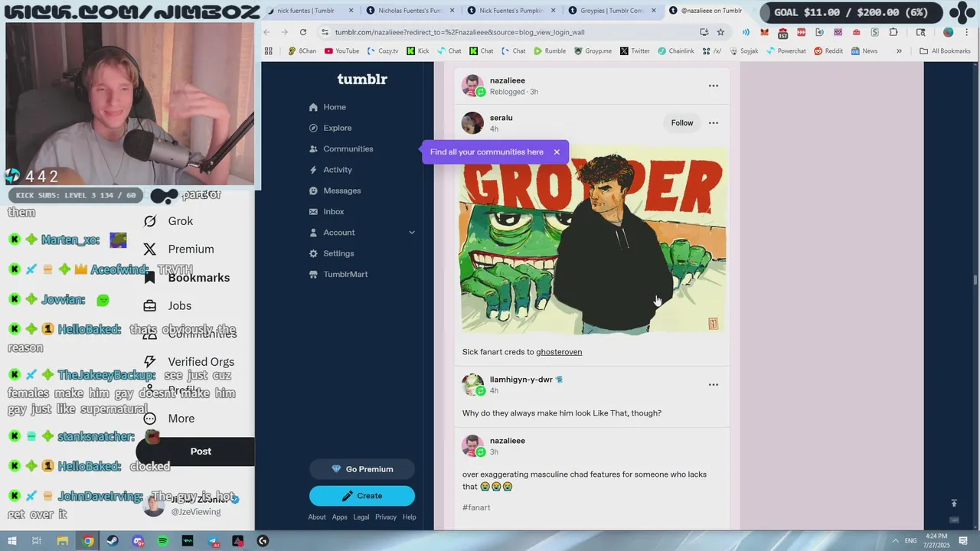Expand the bookmarks overflow chevron
Image resolution: width=980 pixels, height=551 pixels.
pyautogui.click(x=899, y=51)
